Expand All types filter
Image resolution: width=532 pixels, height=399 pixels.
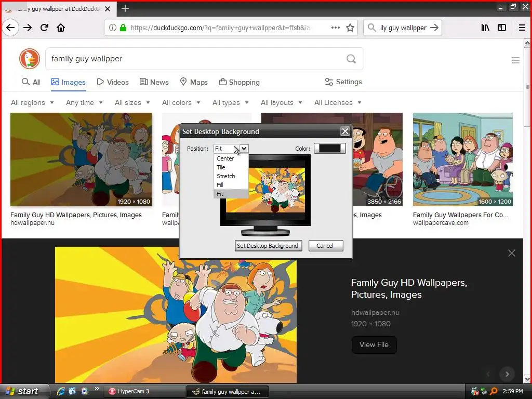(x=231, y=102)
